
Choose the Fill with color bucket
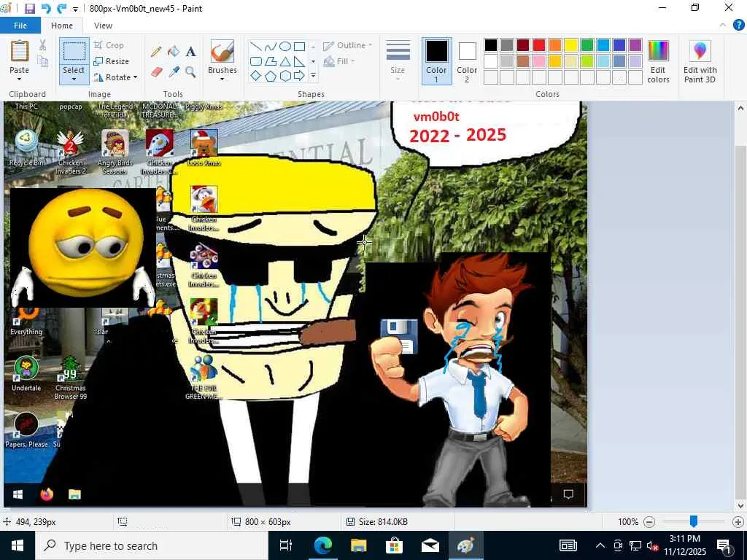pyautogui.click(x=174, y=52)
